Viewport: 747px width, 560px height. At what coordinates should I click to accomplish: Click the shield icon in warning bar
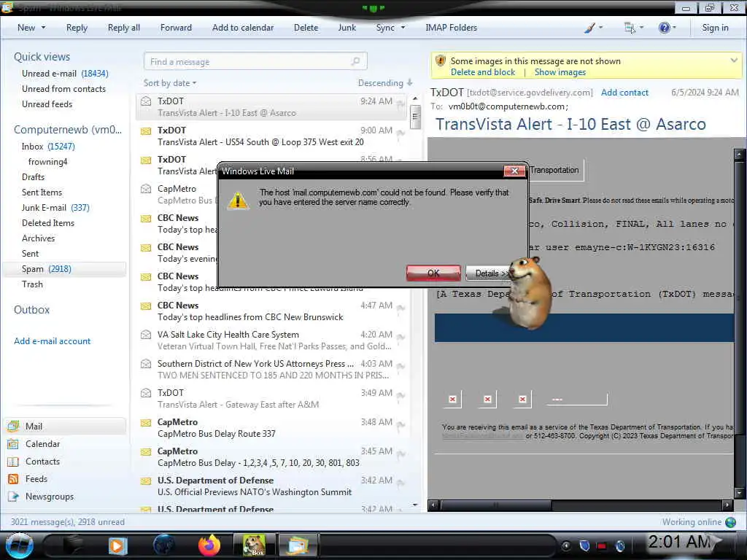[x=441, y=61]
